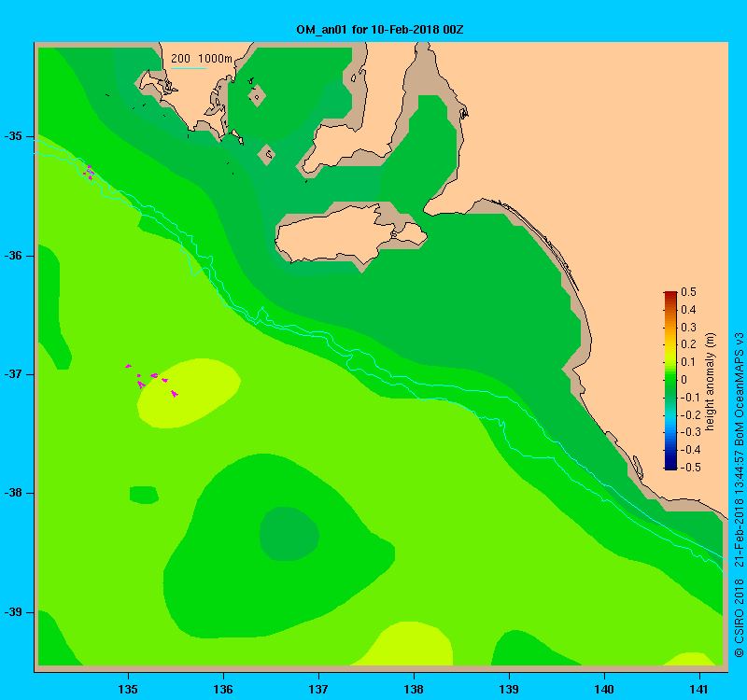Click the 0.5 value on color scale
Image resolution: width=747 pixels, height=700 pixels.
click(688, 292)
